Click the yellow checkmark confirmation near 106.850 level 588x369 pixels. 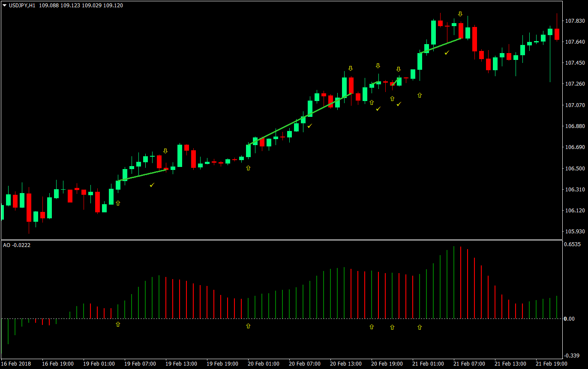[310, 126]
